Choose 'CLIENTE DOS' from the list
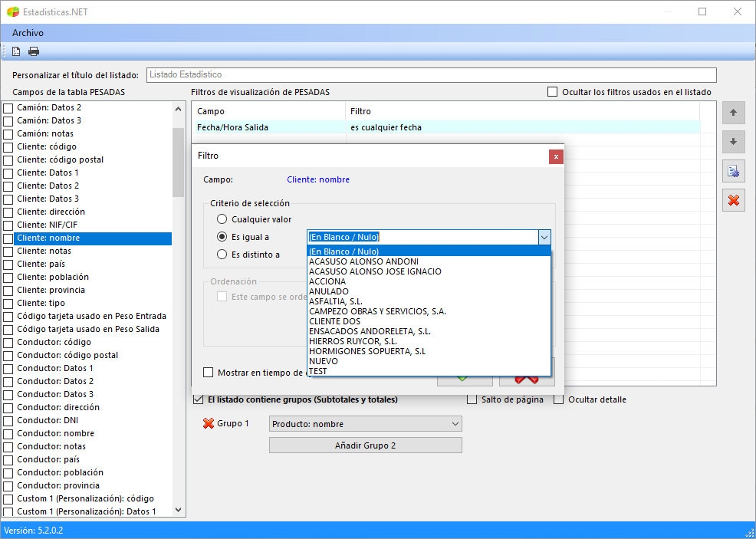Viewport: 756px width, 539px height. [429, 321]
